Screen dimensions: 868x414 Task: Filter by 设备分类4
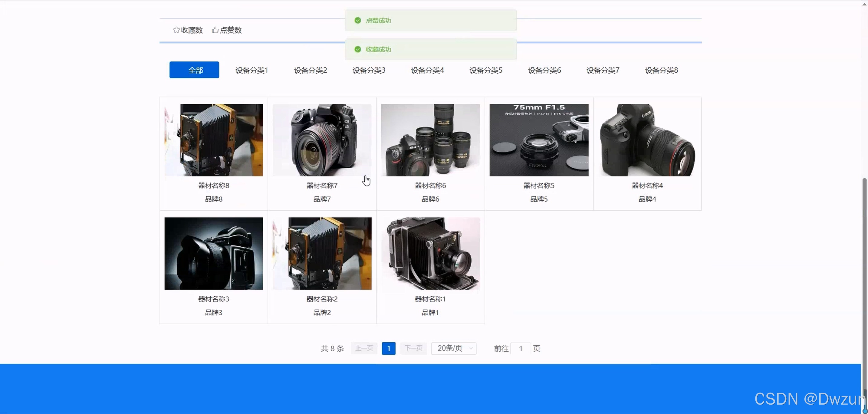click(x=427, y=71)
